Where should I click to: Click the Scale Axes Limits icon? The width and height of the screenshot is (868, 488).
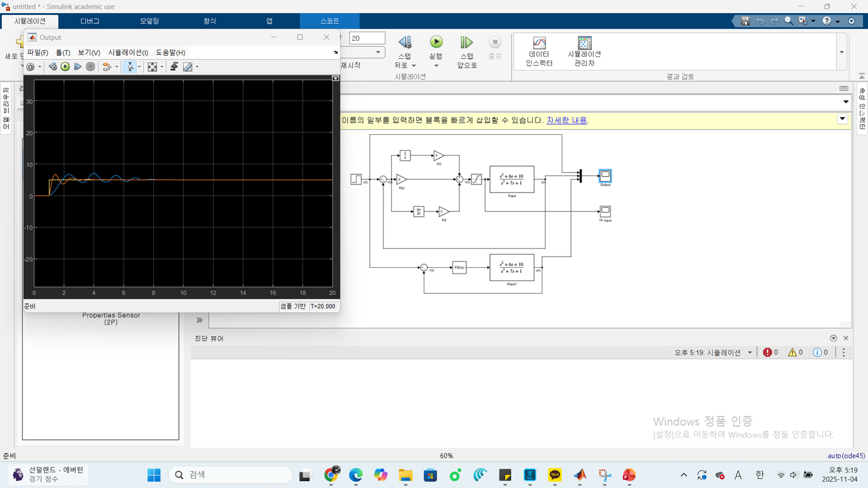click(x=153, y=66)
